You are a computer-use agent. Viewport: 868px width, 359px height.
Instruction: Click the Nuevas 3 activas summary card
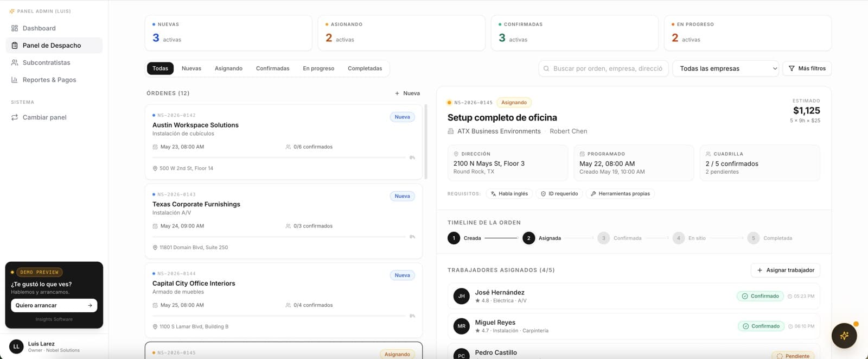tap(228, 33)
